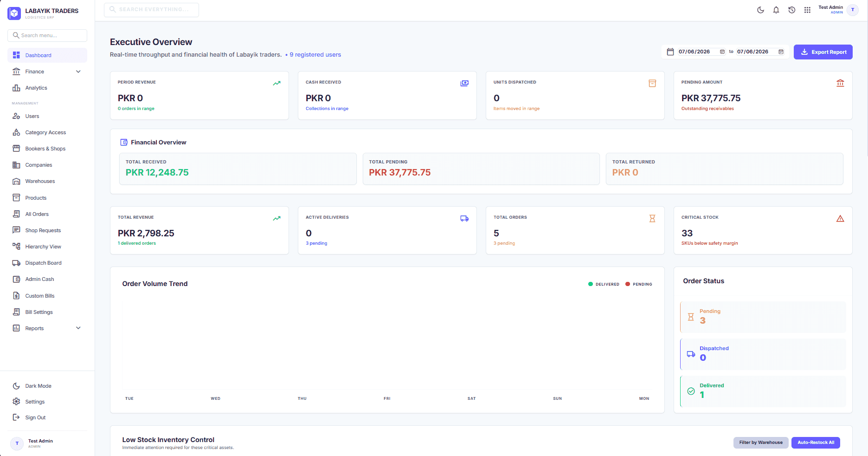Click calendar icon beside date range
The height and width of the screenshot is (456, 868).
[670, 52]
